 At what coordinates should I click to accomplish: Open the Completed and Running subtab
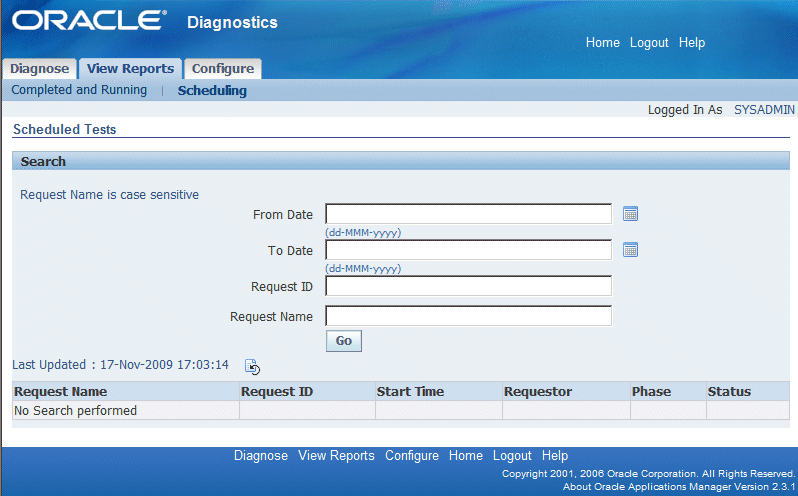[x=79, y=90]
